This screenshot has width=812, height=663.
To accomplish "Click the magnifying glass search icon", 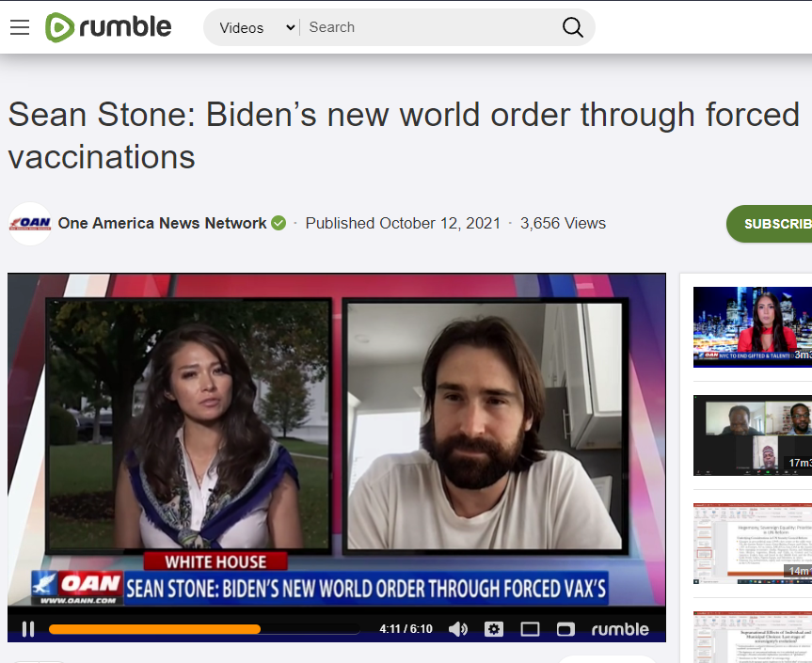I will [x=573, y=27].
